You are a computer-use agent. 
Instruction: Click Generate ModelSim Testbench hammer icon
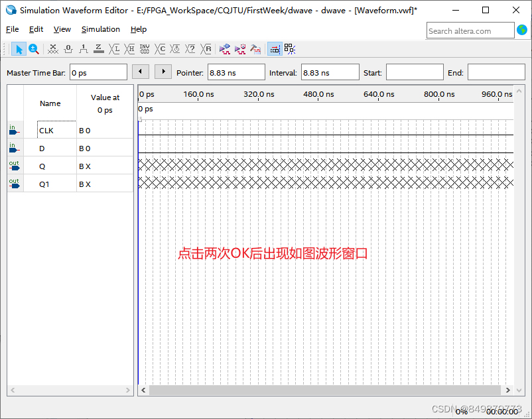(255, 50)
